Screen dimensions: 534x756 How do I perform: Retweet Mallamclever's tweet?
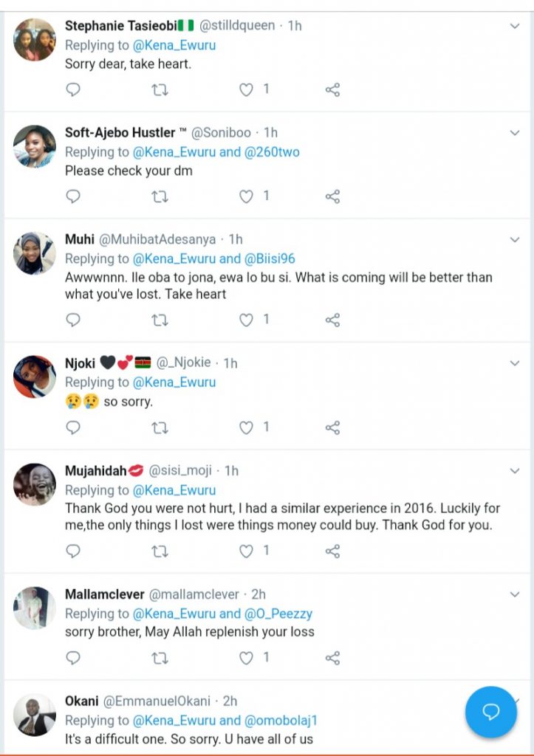coord(160,658)
